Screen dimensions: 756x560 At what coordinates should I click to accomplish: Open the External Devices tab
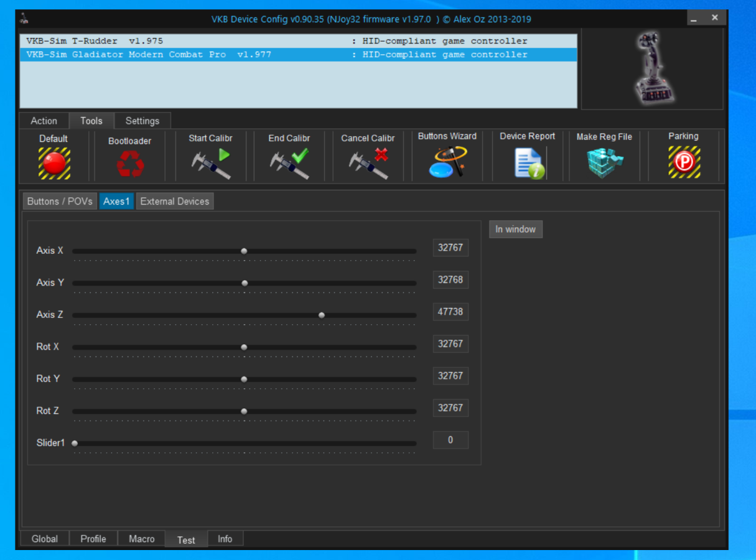tap(175, 201)
